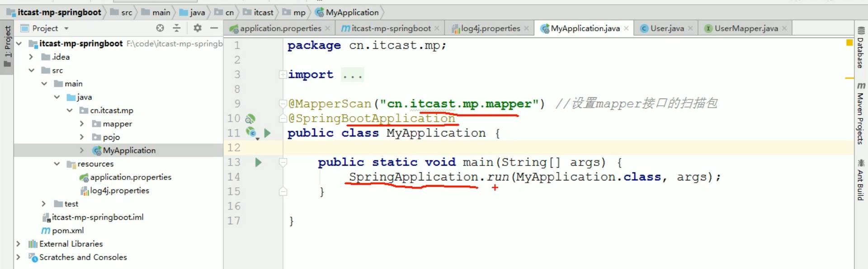The image size is (868, 269).
Task: Click the Spring class gutter icon line 11
Action: [x=251, y=132]
